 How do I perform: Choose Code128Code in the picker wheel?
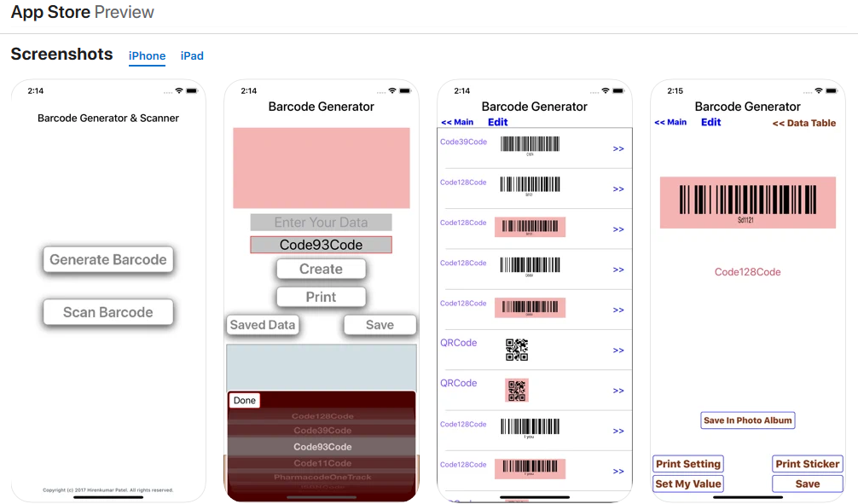pos(322,416)
